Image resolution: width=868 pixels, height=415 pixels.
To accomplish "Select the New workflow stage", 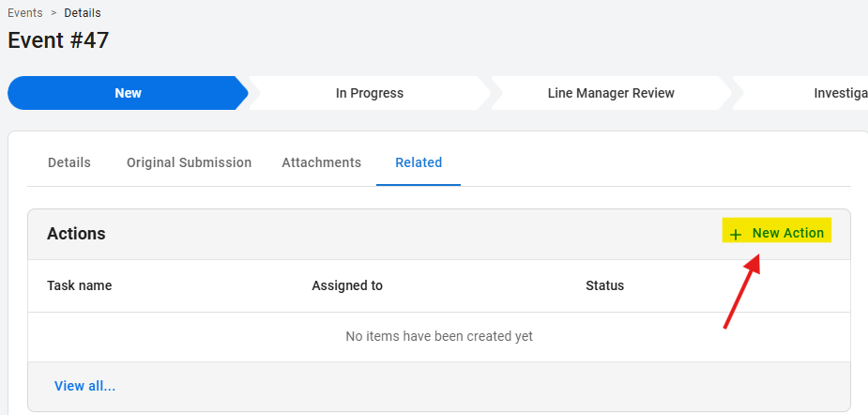I will click(x=128, y=93).
